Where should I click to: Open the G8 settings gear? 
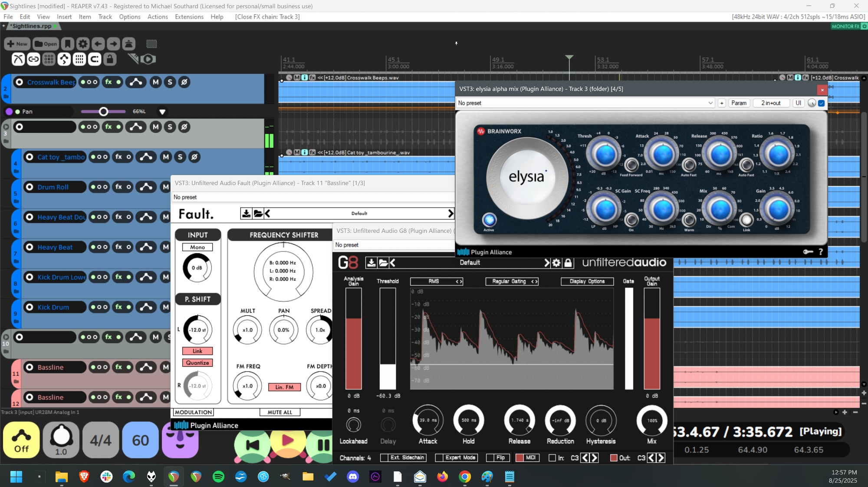556,263
